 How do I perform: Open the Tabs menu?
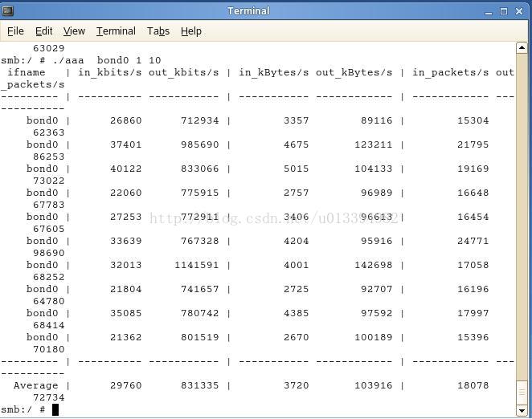click(x=158, y=31)
